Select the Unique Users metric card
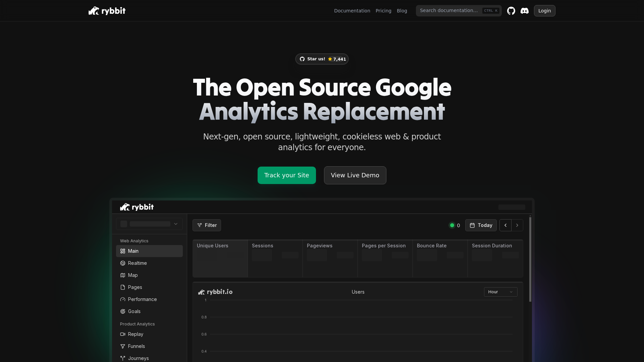 [220, 258]
